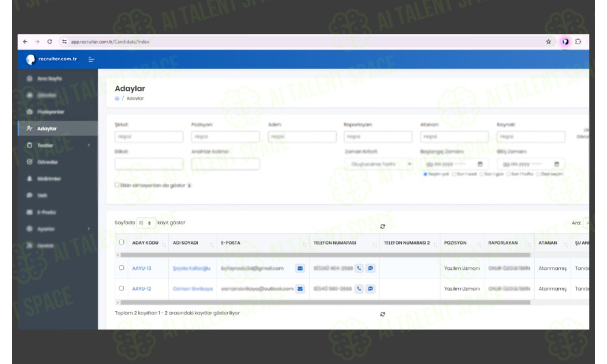This screenshot has height=364, width=607.
Task: Open Bildirimler in the sidebar
Action: point(49,179)
